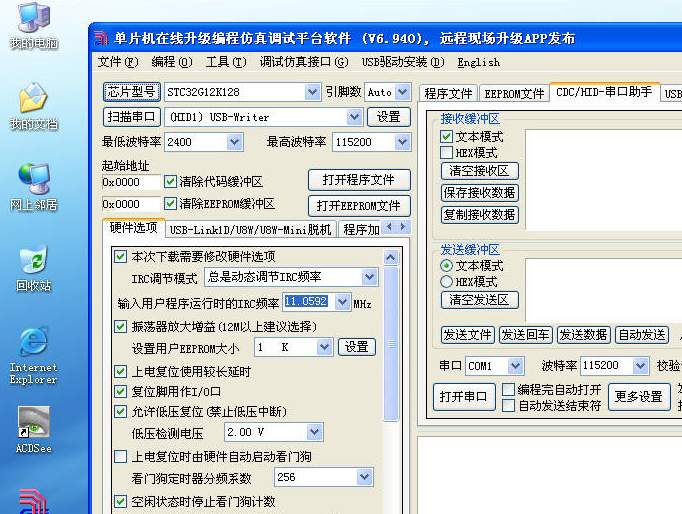Open the Network Neighborhood desktop icon

[x=34, y=187]
